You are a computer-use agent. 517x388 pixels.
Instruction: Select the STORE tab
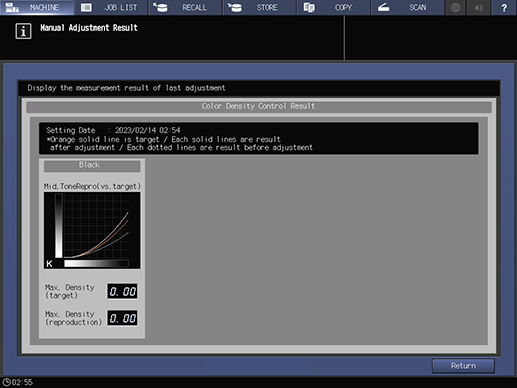point(260,7)
